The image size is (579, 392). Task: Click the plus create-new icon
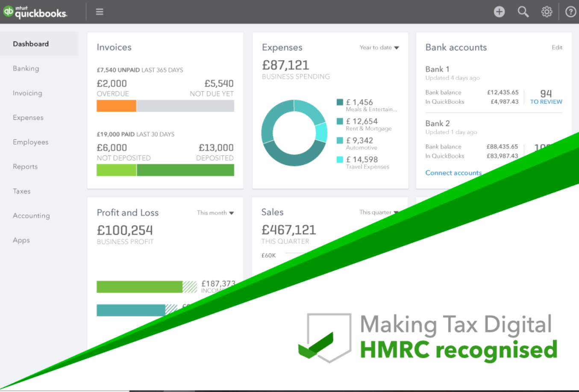(499, 12)
